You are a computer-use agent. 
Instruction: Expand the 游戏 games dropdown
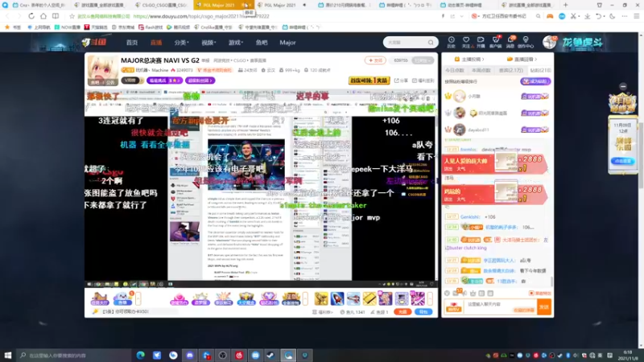click(x=236, y=43)
